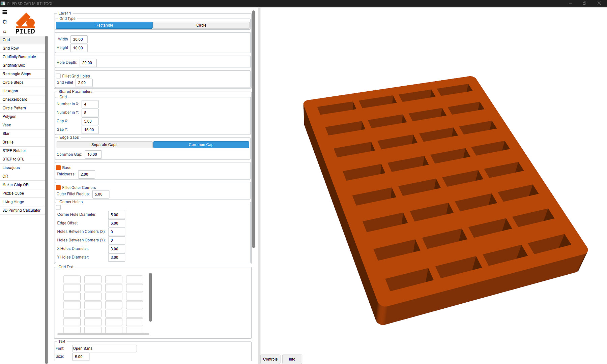Enable the Fillet Grid Holes checkbox
This screenshot has width=607, height=364.
59,76
